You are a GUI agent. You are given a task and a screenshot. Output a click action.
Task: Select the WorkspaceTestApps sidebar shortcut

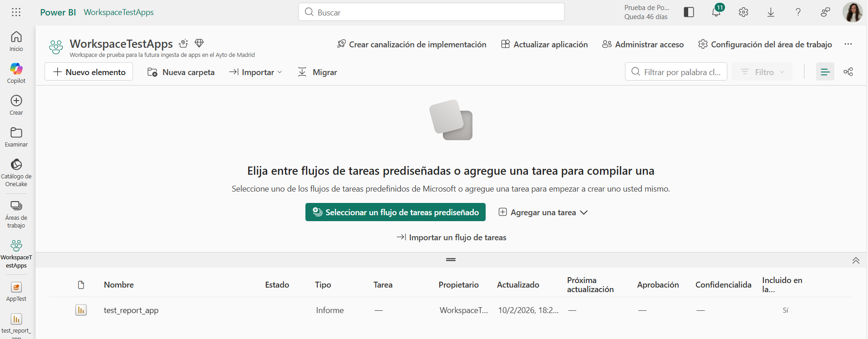coord(16,254)
